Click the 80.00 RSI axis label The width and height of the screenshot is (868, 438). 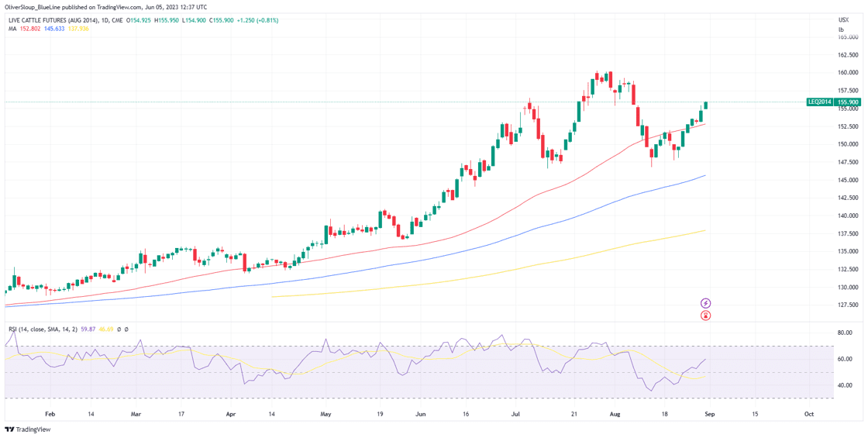tap(846, 333)
